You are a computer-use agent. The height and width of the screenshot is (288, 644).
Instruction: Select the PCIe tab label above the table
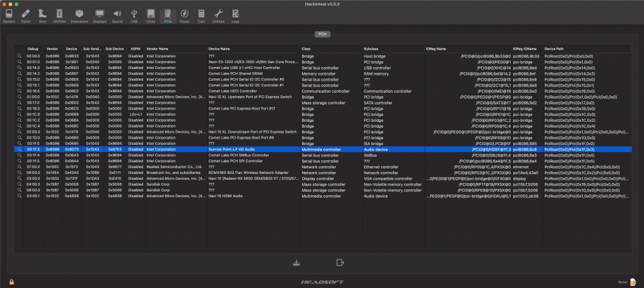click(323, 34)
